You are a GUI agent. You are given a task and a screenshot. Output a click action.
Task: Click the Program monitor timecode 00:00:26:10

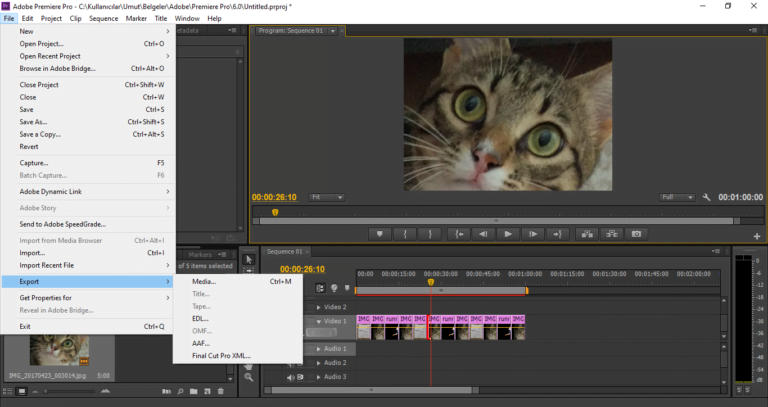coord(274,197)
